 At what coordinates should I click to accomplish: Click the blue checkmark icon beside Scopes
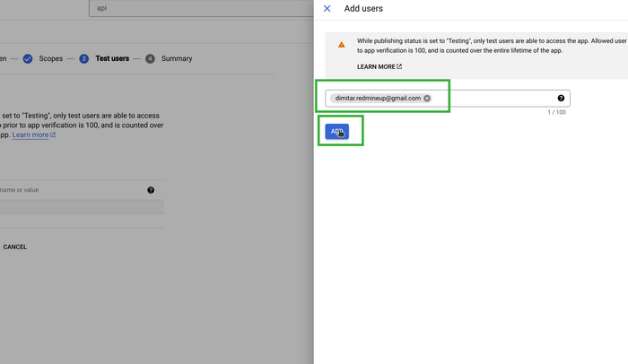coord(28,58)
